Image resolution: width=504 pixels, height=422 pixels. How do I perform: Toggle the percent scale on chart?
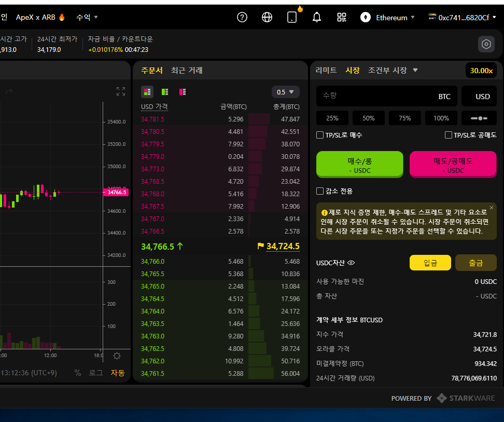click(x=77, y=373)
